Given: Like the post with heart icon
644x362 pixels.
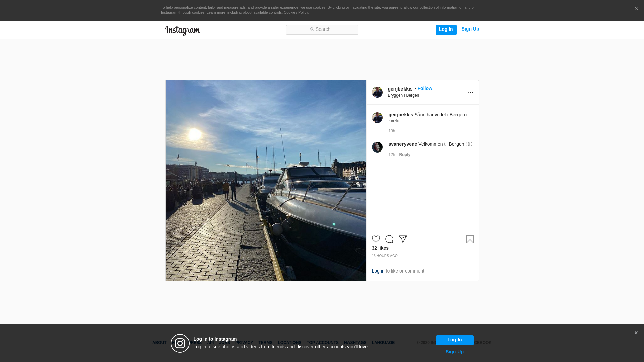Looking at the screenshot, I should [x=376, y=239].
